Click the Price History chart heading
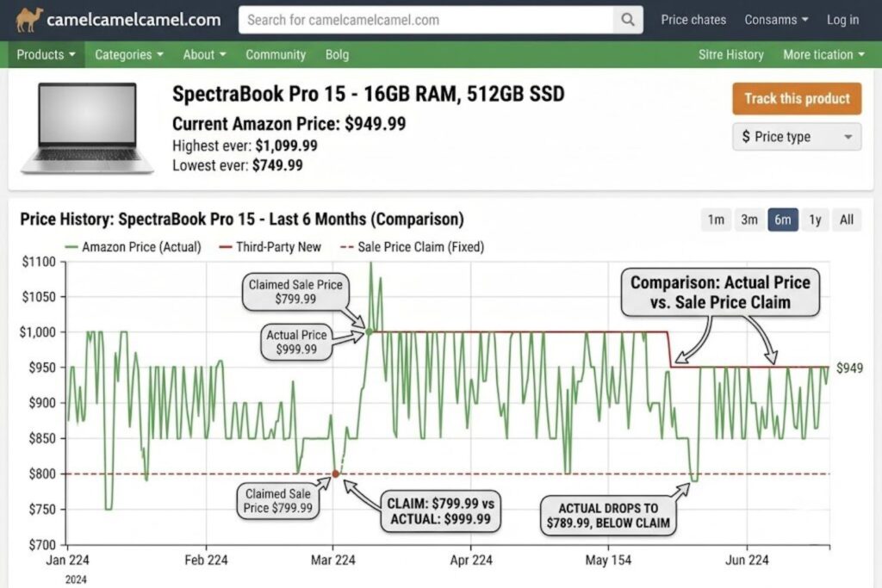Image resolution: width=882 pixels, height=588 pixels. click(x=242, y=219)
